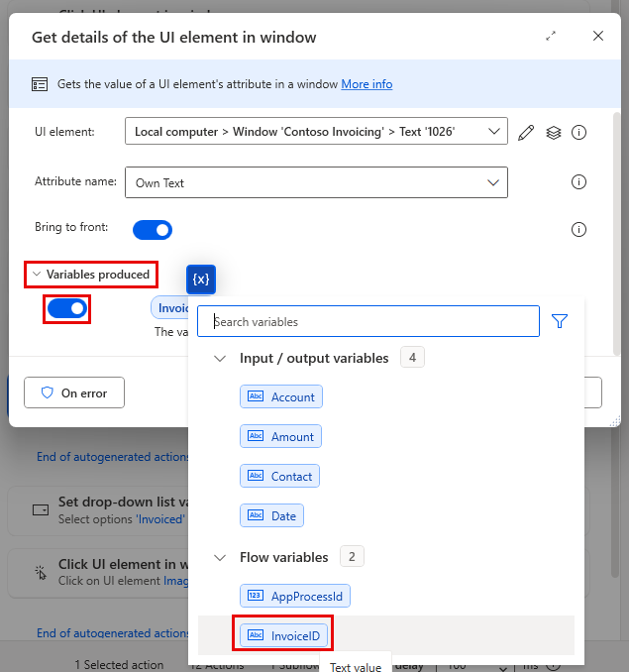Screen dimensions: 629x672
Task: Collapse the Variables produced section
Action: pos(91,275)
